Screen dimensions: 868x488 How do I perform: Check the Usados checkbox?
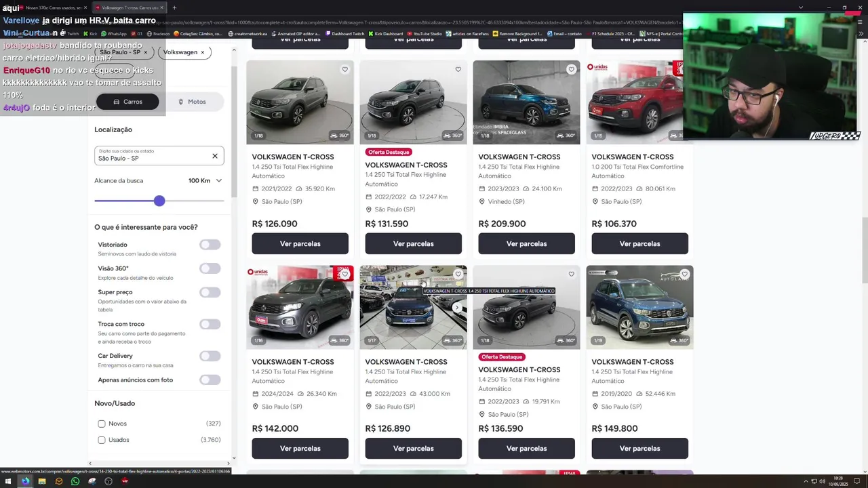point(102,440)
